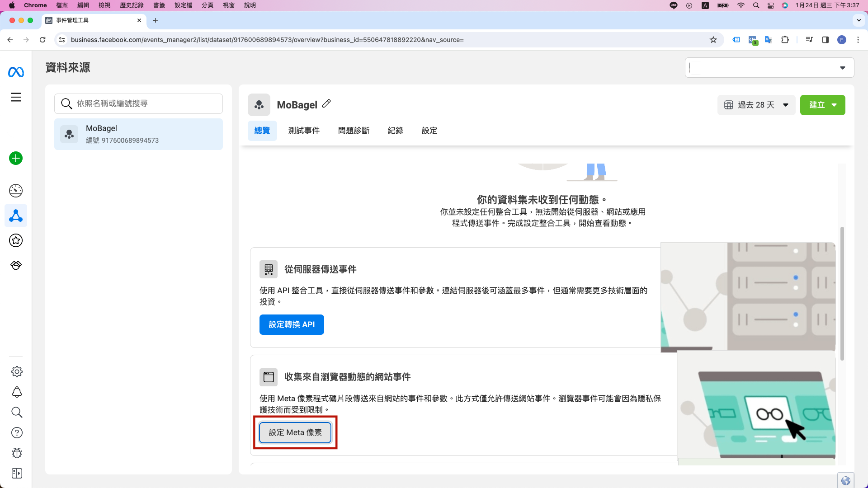Image resolution: width=868 pixels, height=488 pixels.
Task: Bookmark page with star icon
Action: 713,40
